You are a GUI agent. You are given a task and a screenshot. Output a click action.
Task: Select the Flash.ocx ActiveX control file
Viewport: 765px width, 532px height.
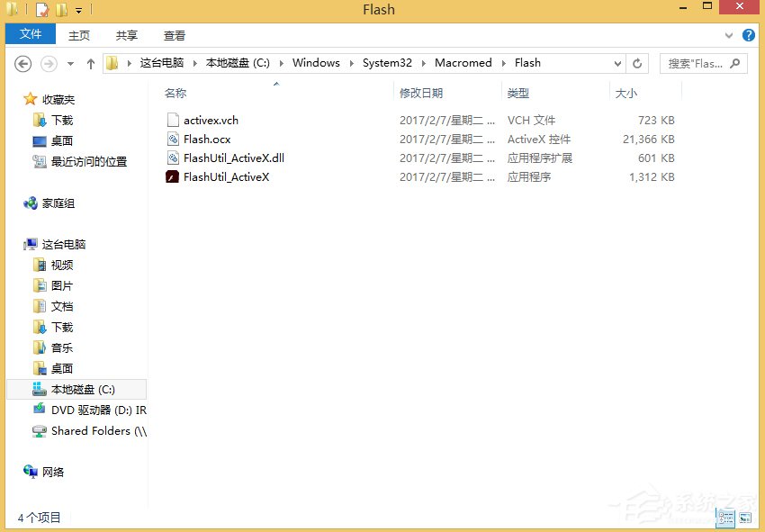click(x=208, y=139)
